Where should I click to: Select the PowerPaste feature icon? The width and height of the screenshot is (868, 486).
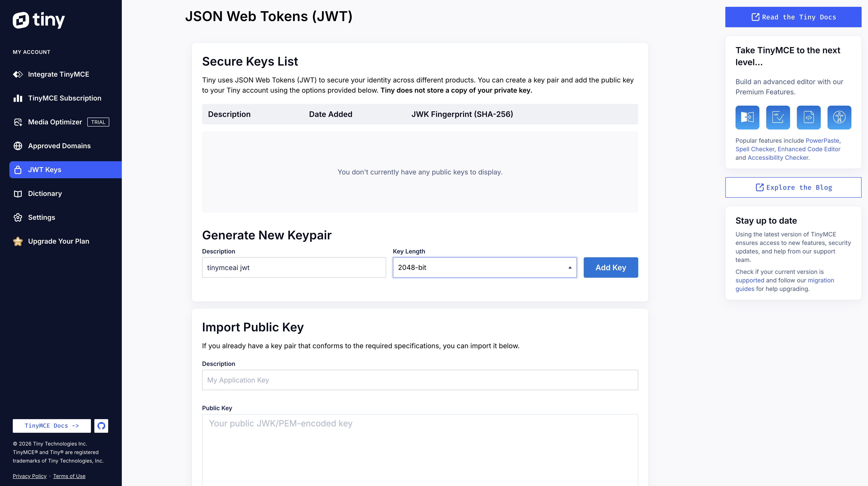pyautogui.click(x=747, y=117)
